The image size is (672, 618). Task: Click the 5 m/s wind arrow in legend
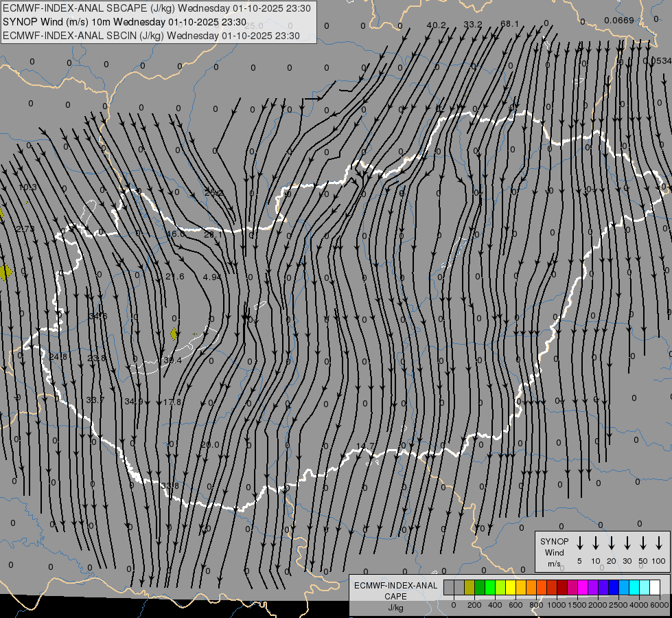point(580,543)
